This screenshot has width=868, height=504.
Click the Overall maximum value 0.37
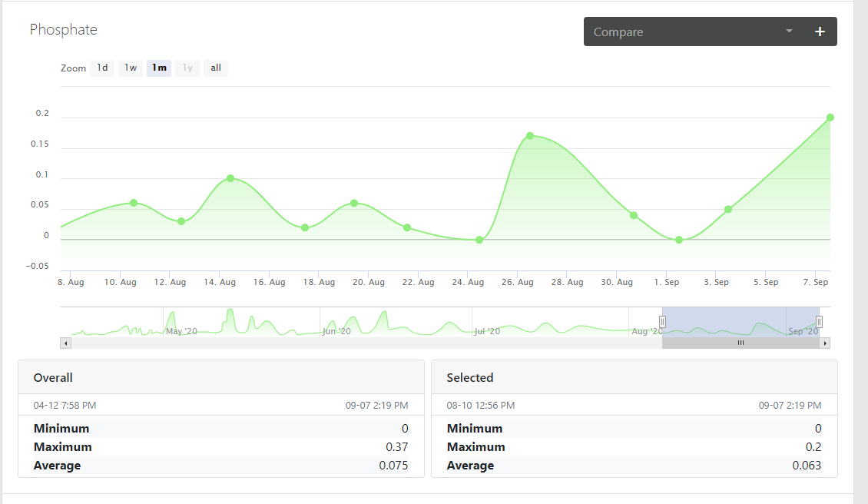pyautogui.click(x=397, y=447)
